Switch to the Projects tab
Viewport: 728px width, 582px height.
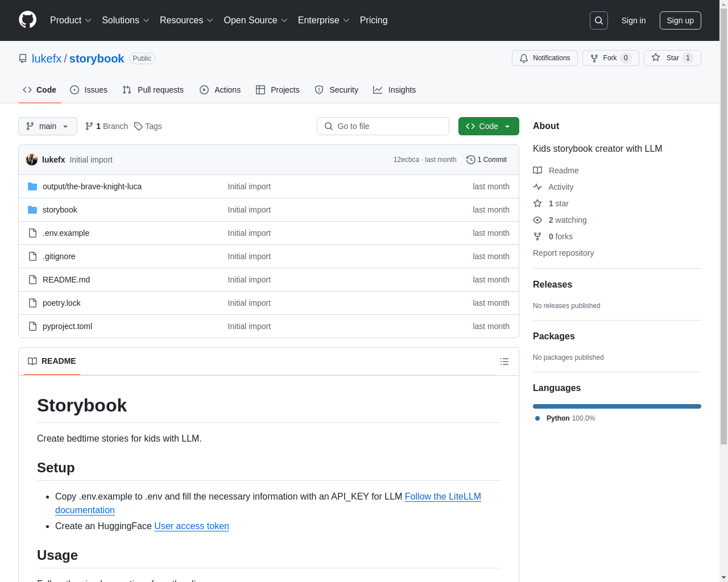click(x=278, y=90)
